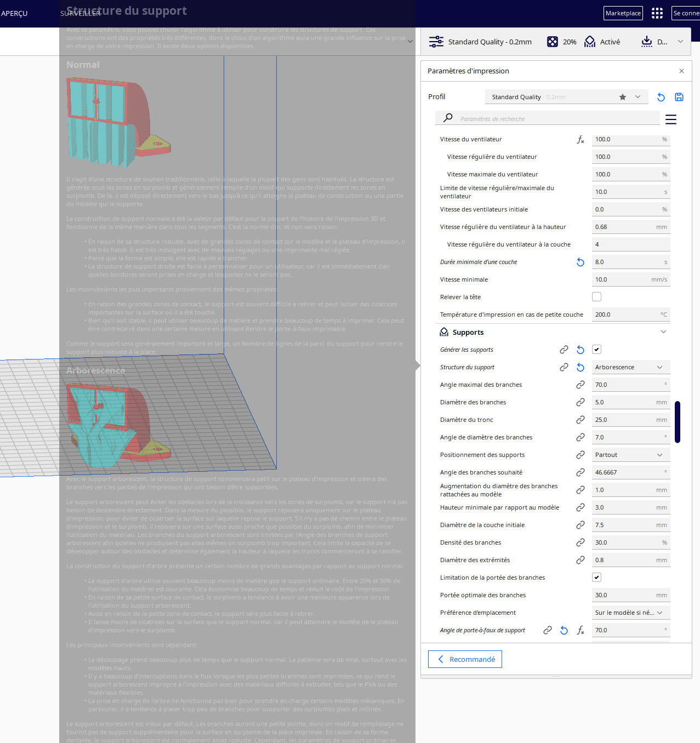Screen dimensions: 700x743
Task: Open the Structure du support Arborescence dropdown
Action: coord(631,367)
